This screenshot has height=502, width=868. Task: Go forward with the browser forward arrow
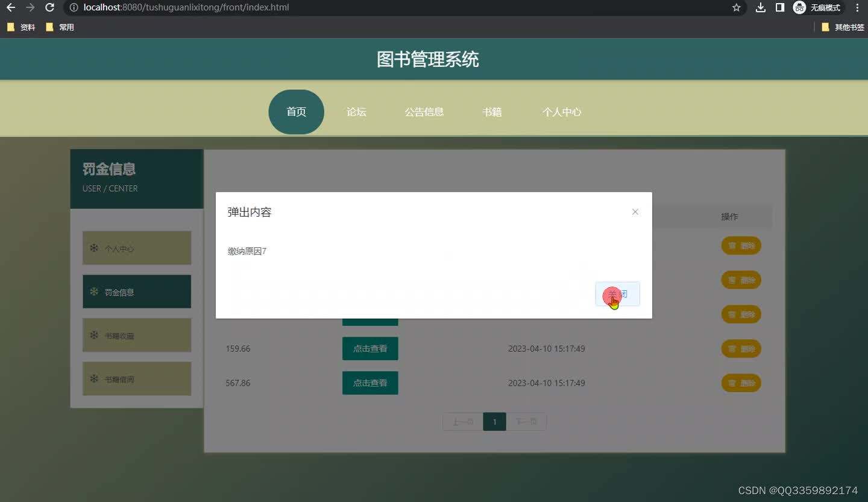click(30, 8)
